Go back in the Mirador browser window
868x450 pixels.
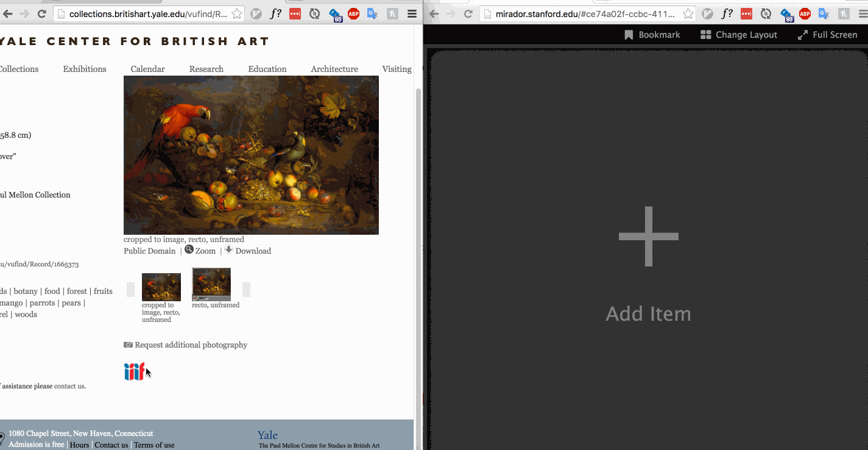434,13
